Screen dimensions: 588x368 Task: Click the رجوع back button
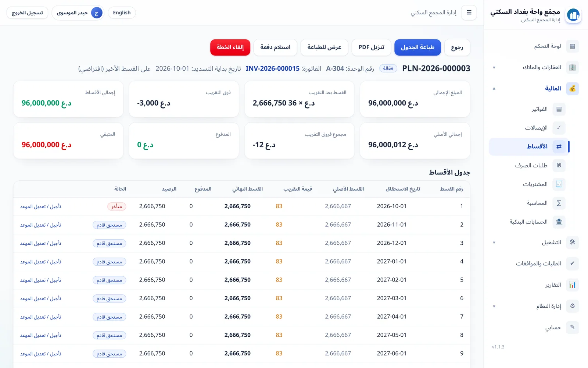coord(457,47)
